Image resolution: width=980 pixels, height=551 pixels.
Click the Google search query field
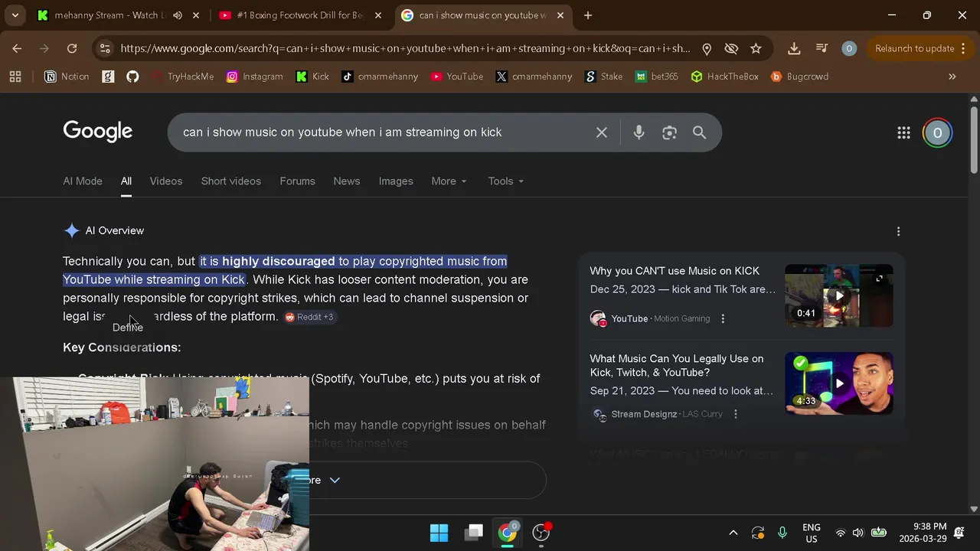click(x=383, y=132)
